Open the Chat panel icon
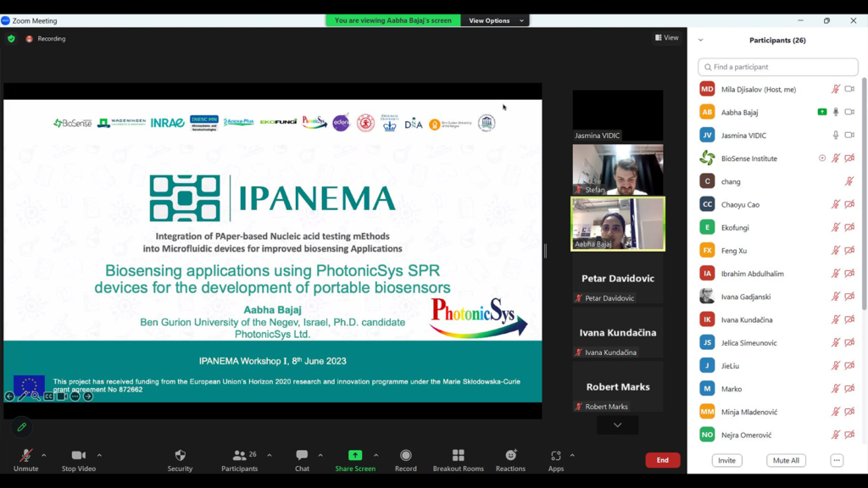Viewport: 868px width, 488px height. tap(302, 456)
